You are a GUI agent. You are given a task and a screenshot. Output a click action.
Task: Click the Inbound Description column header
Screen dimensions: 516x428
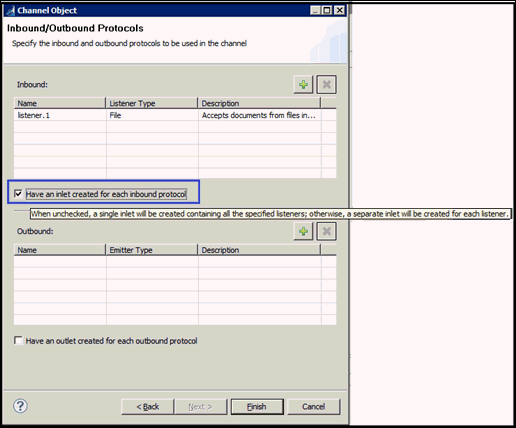tap(259, 103)
